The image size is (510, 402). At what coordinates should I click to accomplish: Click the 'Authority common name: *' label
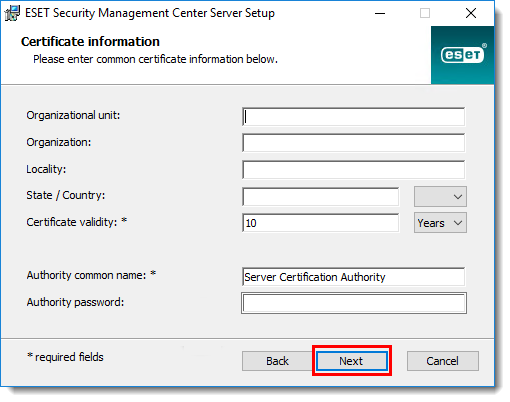coord(91,275)
